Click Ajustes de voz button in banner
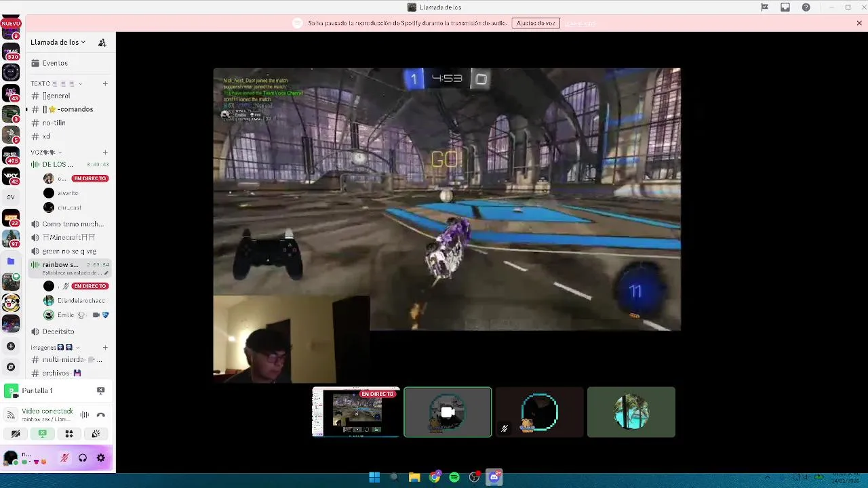This screenshot has height=488, width=868. (536, 23)
